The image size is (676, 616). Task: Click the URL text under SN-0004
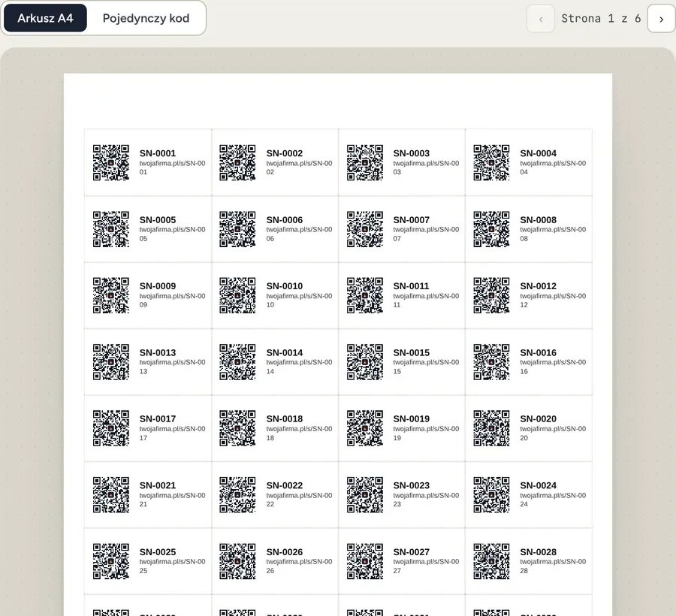[553, 168]
